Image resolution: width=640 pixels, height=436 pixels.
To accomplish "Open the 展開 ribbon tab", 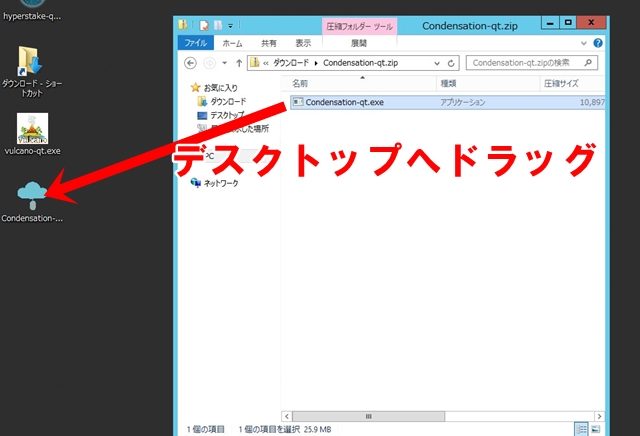I will pyautogui.click(x=359, y=43).
